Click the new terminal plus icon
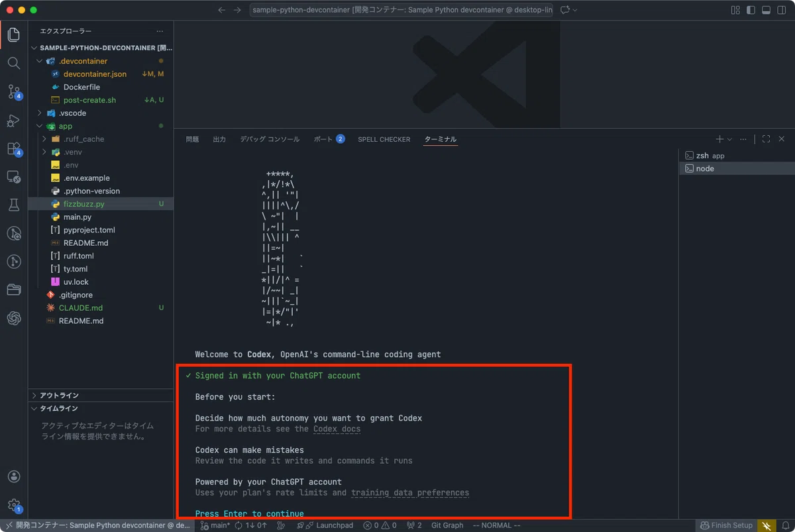Screen dimensions: 795x532 pyautogui.click(x=719, y=139)
